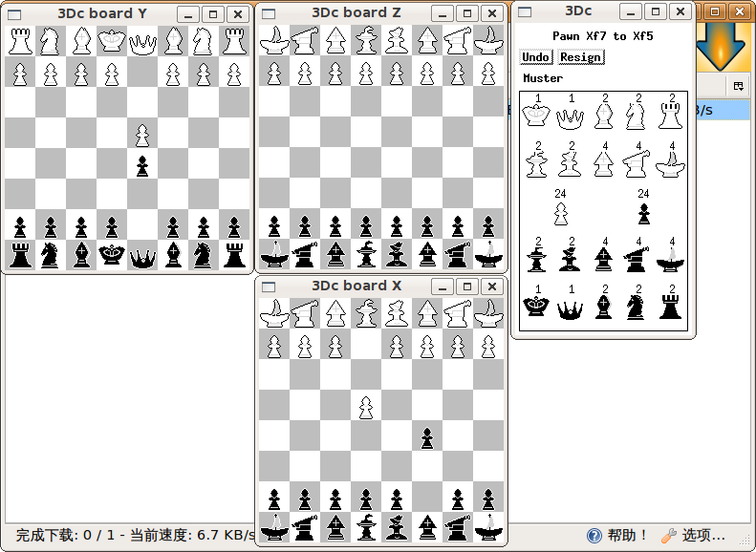Viewport: 756px width, 552px height.
Task: Click white galley icon in Muster panel
Action: tap(670, 164)
